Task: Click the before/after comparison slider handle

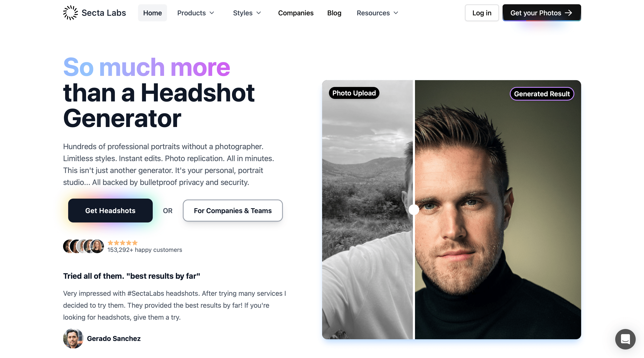Action: [x=414, y=209]
